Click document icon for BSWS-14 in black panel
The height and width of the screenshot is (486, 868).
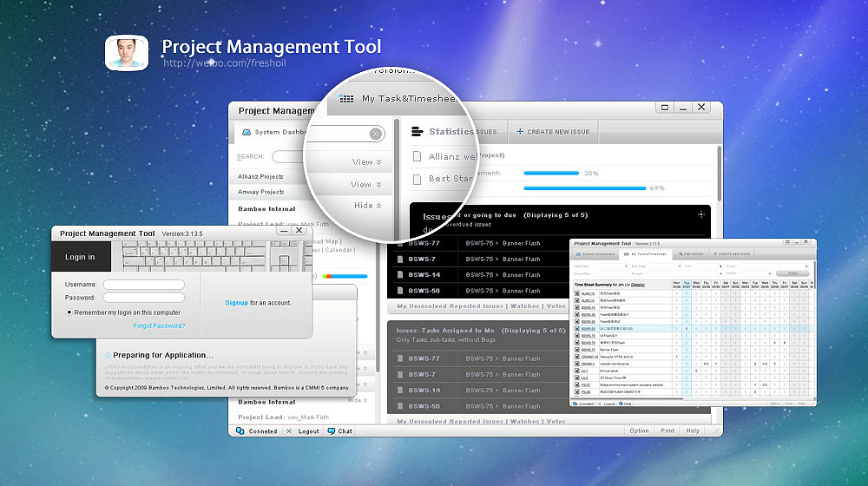399,274
